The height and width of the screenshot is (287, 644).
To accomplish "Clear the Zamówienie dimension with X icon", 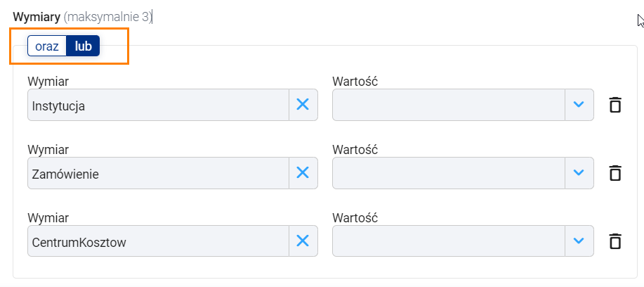I will pos(303,173).
